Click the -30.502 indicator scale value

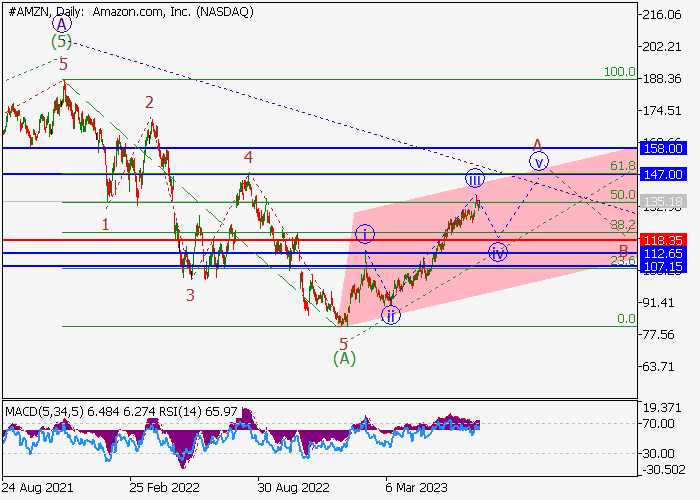[664, 469]
